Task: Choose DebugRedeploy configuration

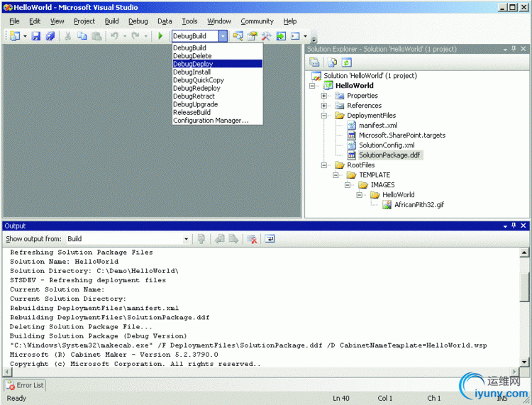Action: click(218, 88)
